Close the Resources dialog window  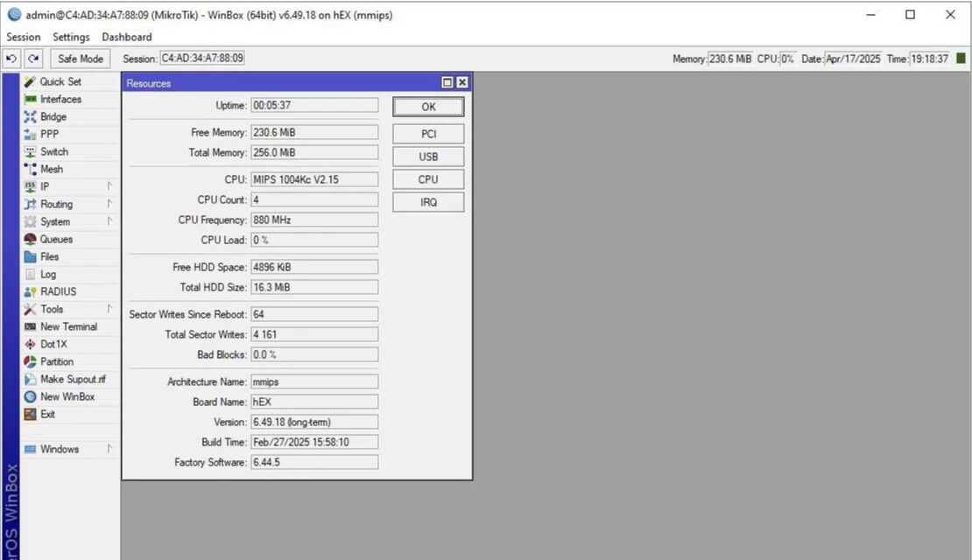coord(462,82)
